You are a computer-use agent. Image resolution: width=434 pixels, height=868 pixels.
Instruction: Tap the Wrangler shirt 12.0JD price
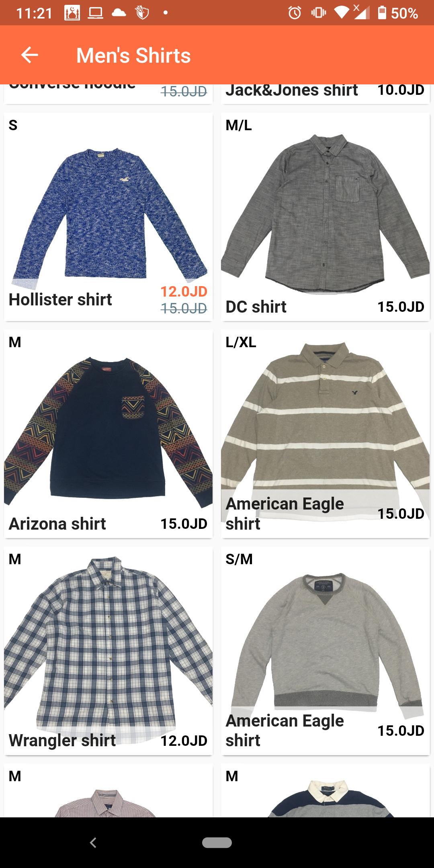point(184,741)
